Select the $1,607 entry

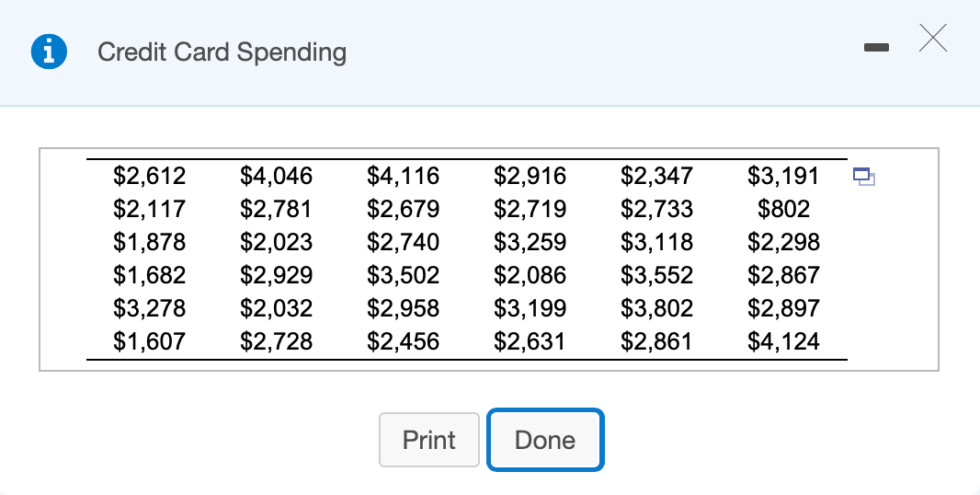pos(149,341)
